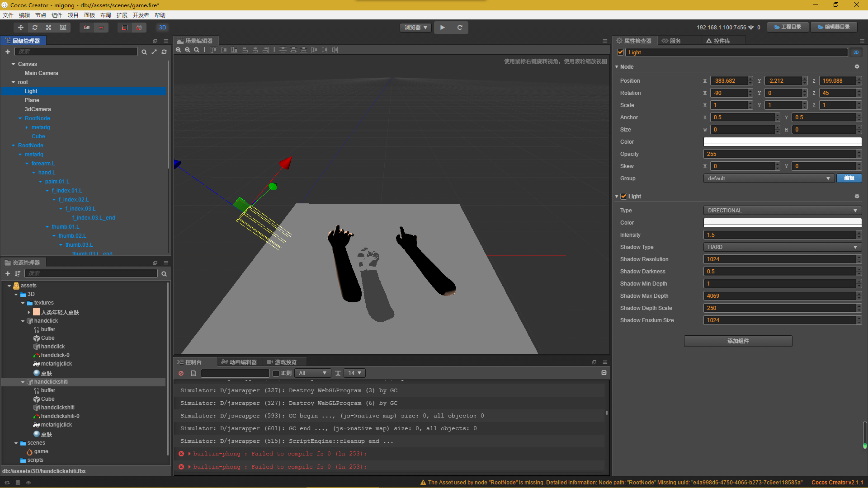This screenshot has height=488, width=868.
Task: Open Node section gear settings
Action: (x=857, y=66)
